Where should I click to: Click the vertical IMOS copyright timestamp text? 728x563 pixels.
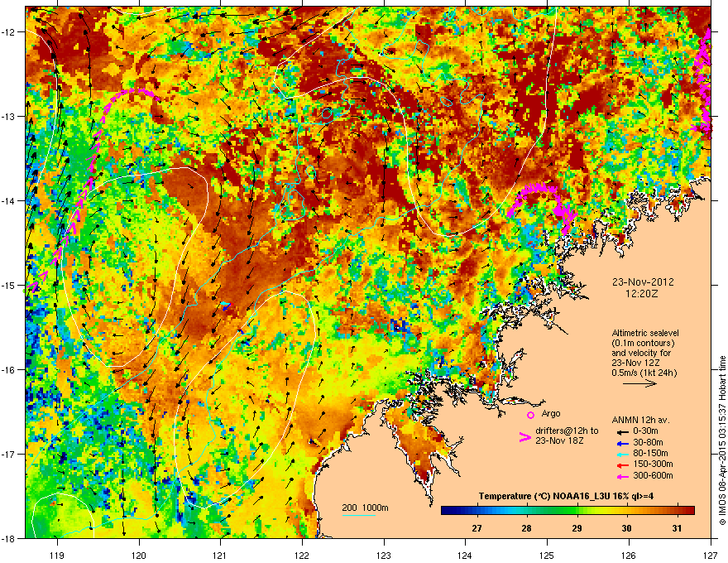722,440
